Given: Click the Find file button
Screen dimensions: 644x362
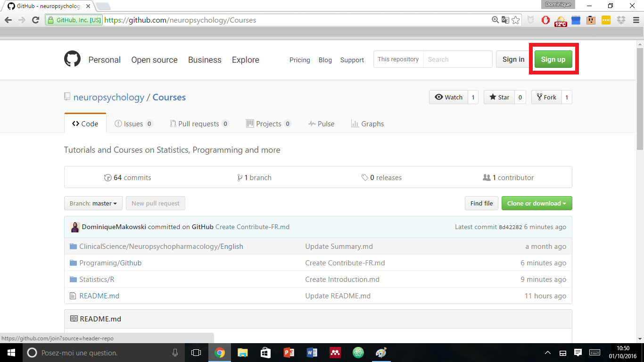Looking at the screenshot, I should (481, 203).
